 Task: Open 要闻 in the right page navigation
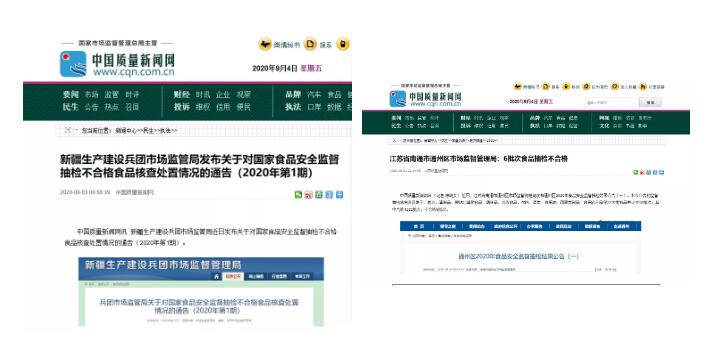(396, 118)
